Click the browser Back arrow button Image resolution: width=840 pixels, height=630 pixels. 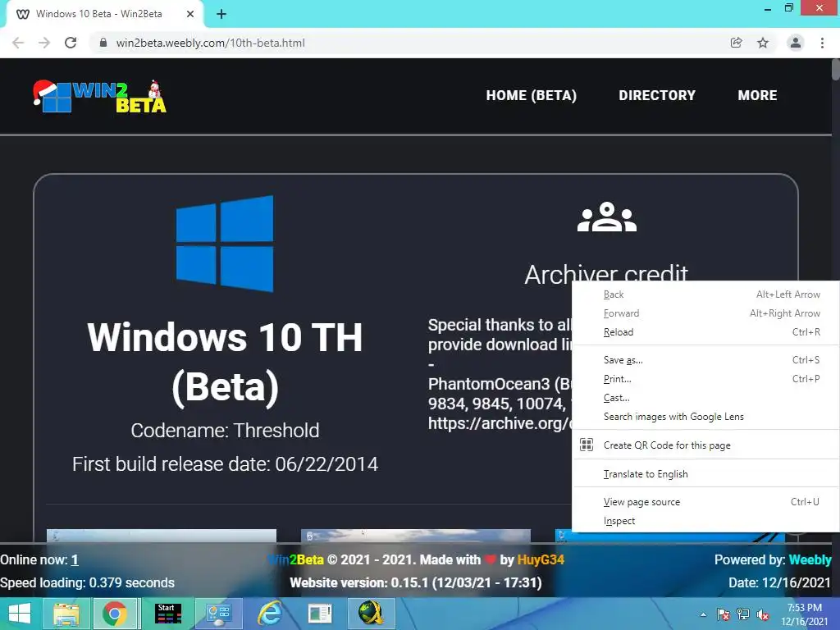click(18, 43)
